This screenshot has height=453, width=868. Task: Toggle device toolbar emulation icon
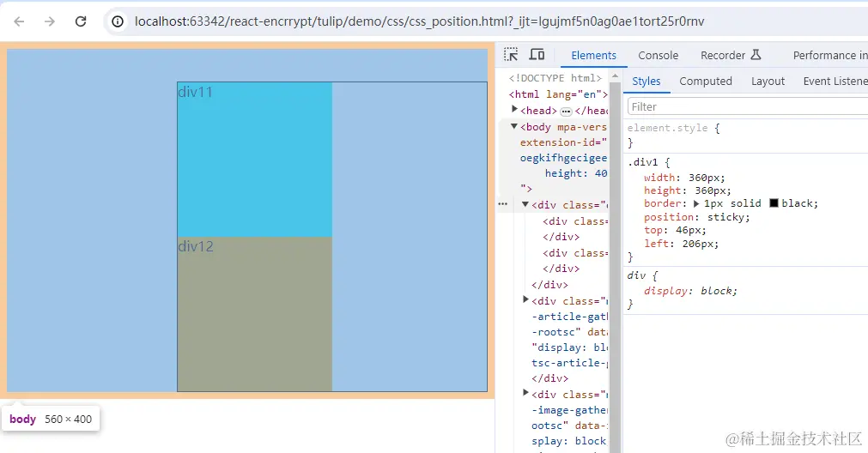537,54
